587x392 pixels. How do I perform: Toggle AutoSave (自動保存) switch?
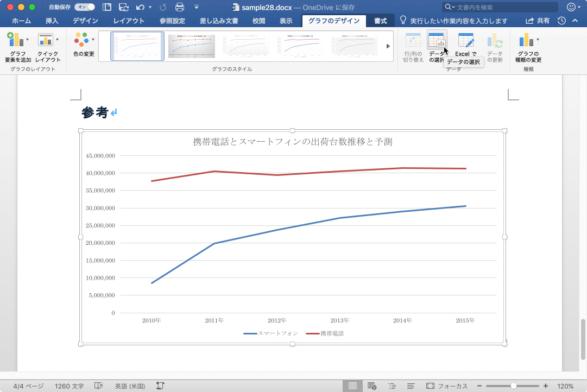85,7
